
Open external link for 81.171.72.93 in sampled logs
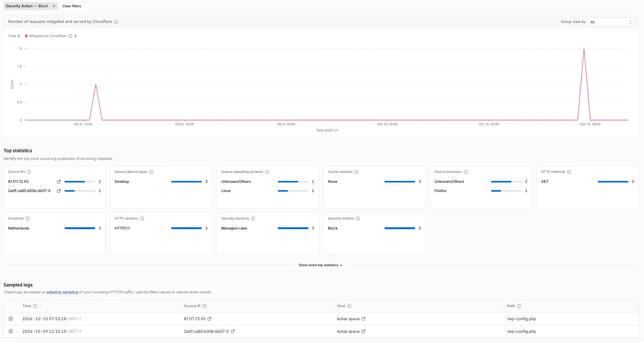click(209, 319)
